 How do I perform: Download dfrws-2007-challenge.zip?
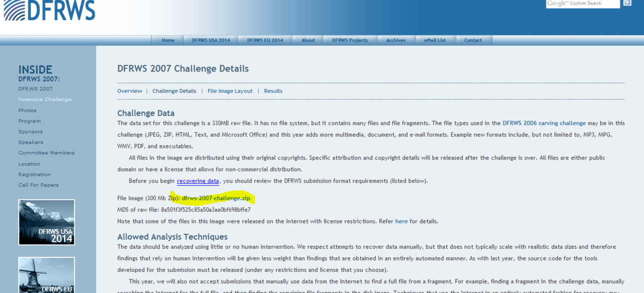(x=216, y=198)
